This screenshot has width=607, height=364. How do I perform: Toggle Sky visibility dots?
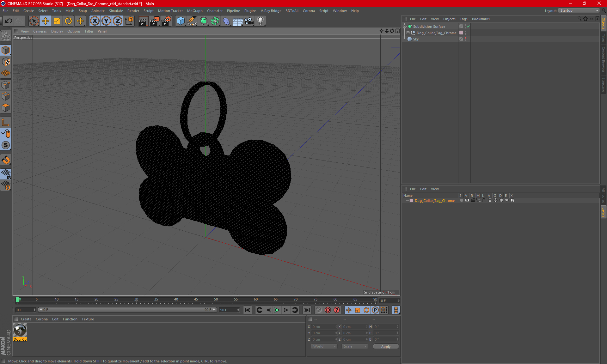tap(465, 39)
